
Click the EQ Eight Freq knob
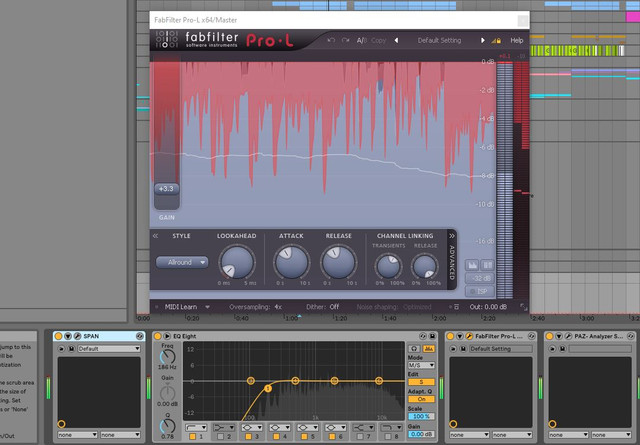[x=167, y=357]
